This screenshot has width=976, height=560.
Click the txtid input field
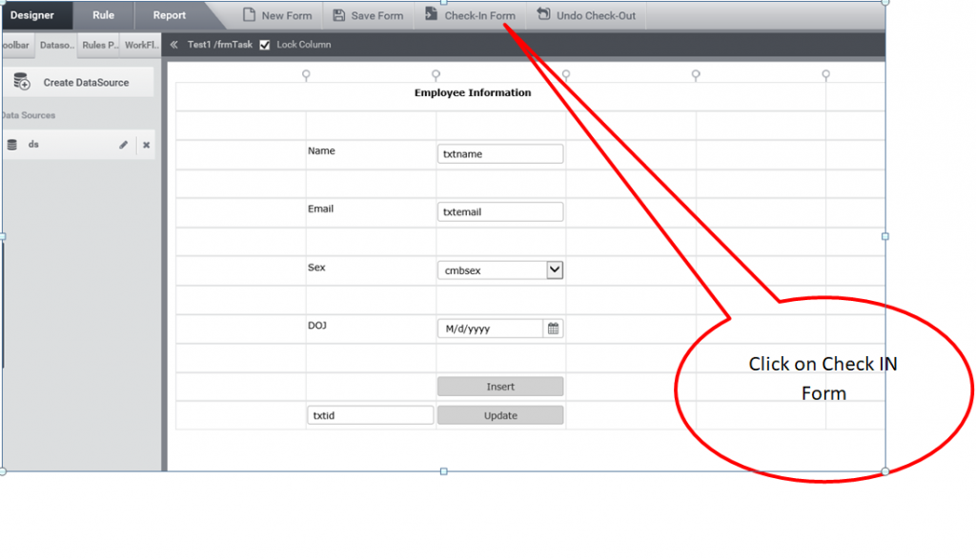click(371, 415)
